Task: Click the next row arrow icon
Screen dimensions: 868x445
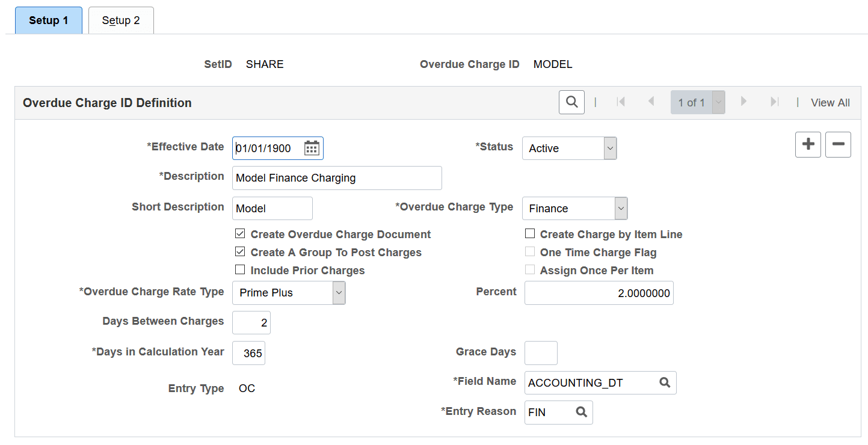Action: click(x=744, y=102)
